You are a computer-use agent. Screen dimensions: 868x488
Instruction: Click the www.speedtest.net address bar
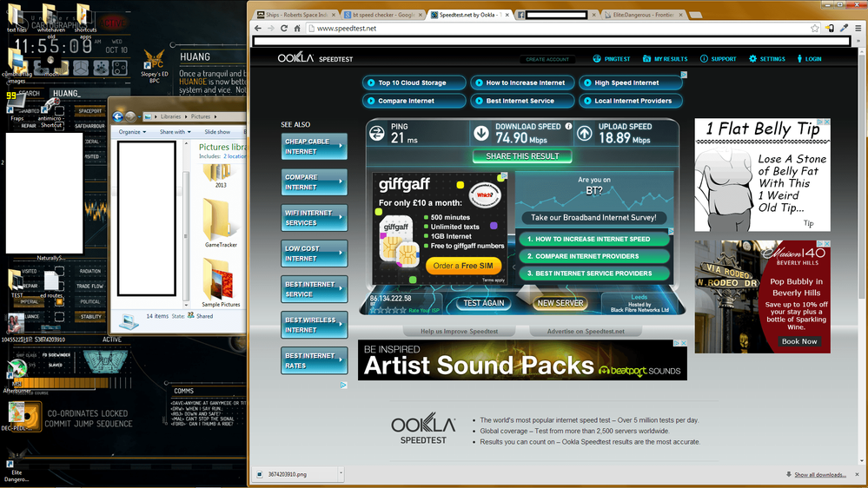tap(558, 28)
